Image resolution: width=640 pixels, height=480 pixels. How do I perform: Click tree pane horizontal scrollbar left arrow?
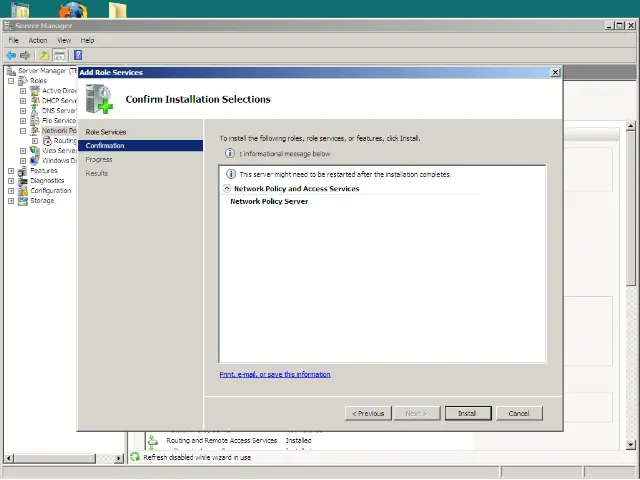pos(9,458)
